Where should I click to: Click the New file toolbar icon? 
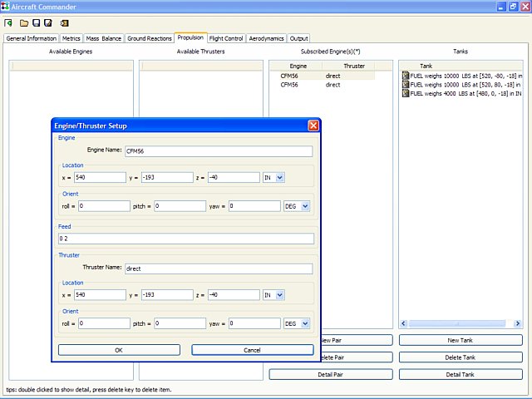(x=8, y=23)
